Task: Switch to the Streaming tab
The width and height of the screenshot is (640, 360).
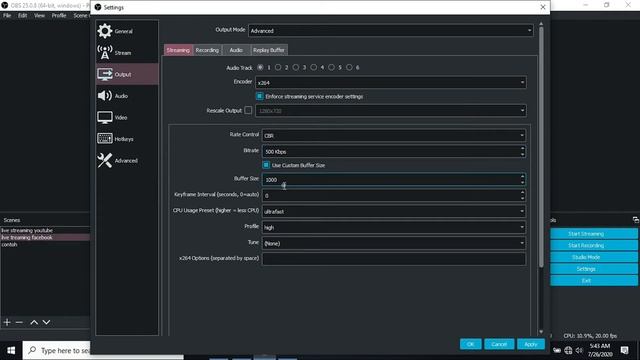Action: pyautogui.click(x=178, y=50)
